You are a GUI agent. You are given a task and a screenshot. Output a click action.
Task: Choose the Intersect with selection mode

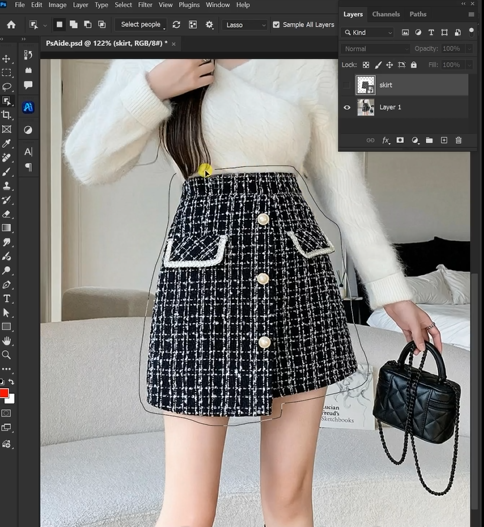(x=102, y=25)
